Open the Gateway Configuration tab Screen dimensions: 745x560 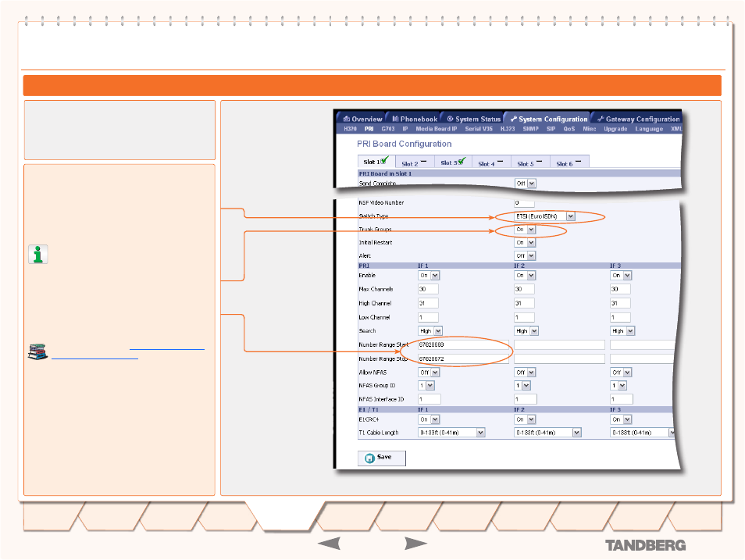click(x=639, y=119)
